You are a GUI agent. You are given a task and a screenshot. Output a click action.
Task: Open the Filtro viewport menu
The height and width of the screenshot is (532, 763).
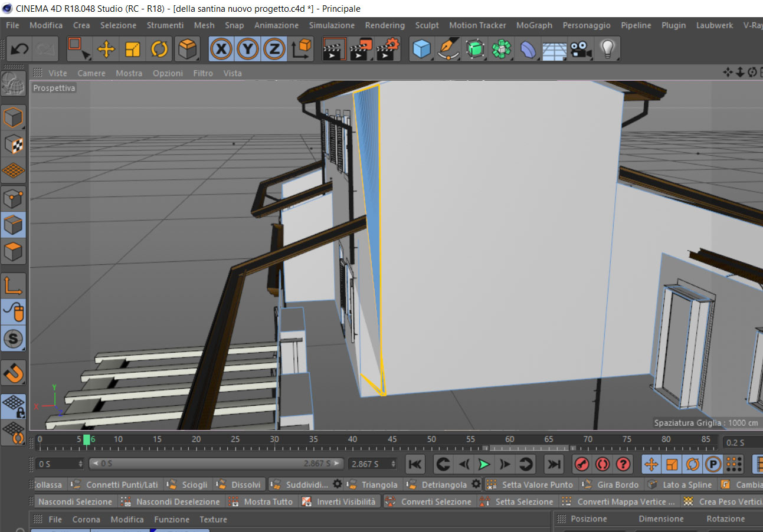pos(203,73)
